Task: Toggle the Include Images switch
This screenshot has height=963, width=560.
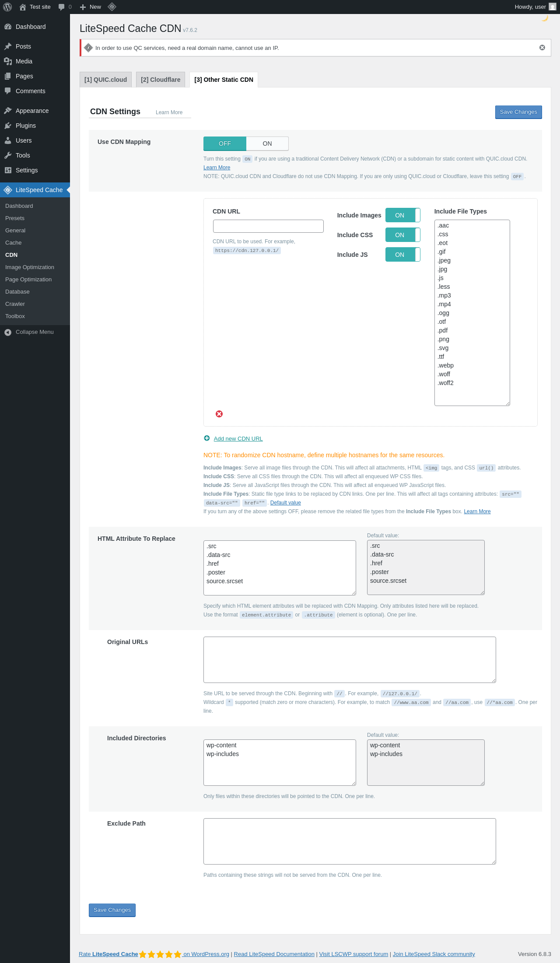Action: (403, 215)
